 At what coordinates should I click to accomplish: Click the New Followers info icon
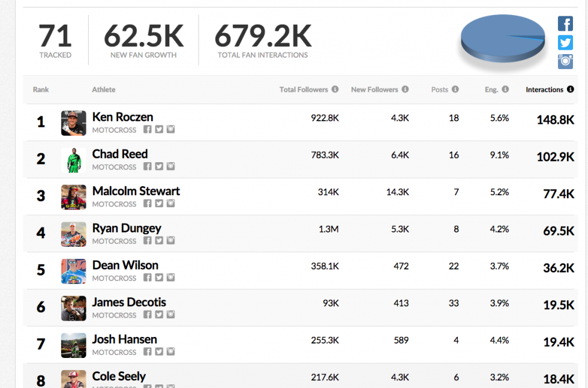click(405, 89)
